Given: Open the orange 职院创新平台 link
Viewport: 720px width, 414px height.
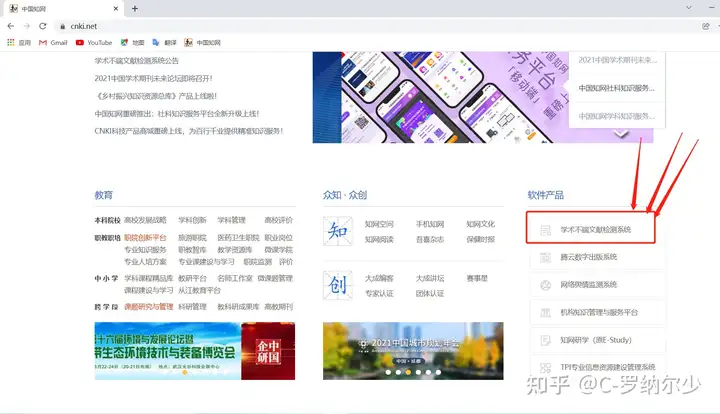Looking at the screenshot, I should 145,238.
